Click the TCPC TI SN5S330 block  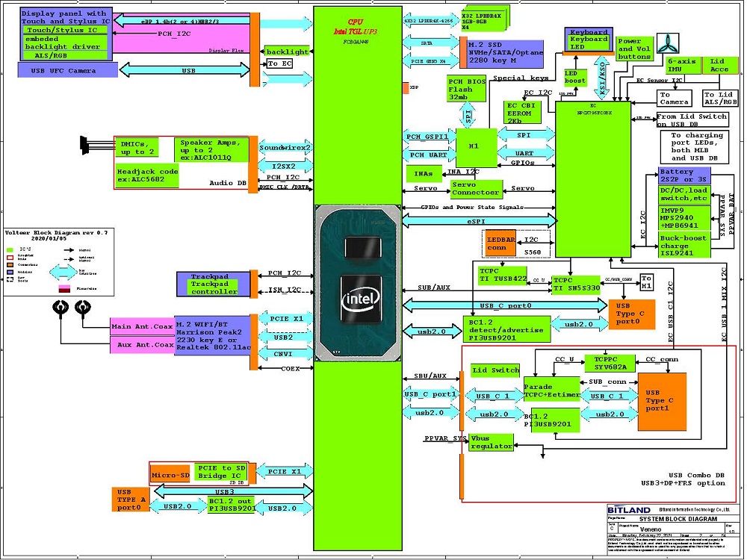point(577,284)
